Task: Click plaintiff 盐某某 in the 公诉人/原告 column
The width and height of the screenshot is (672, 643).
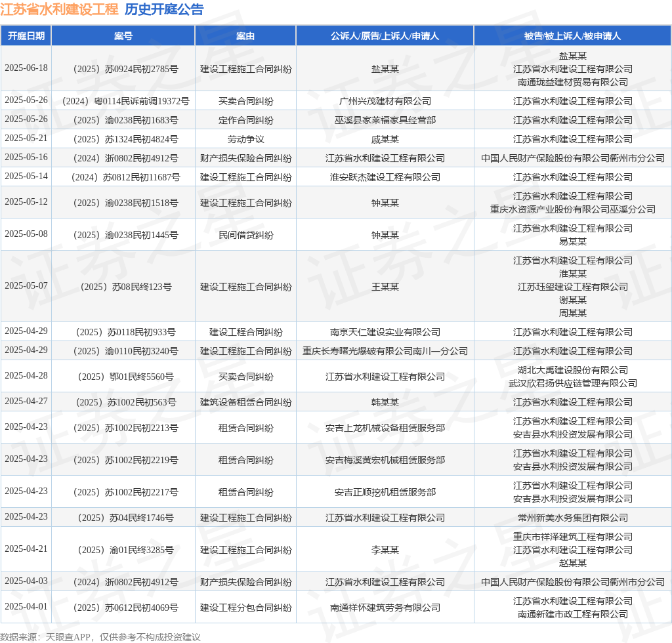Action: [385, 69]
